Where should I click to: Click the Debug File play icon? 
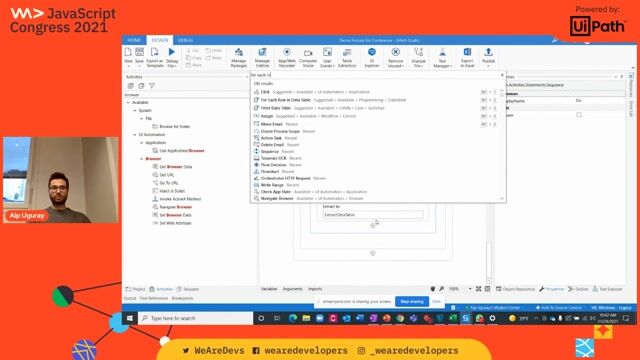click(172, 52)
